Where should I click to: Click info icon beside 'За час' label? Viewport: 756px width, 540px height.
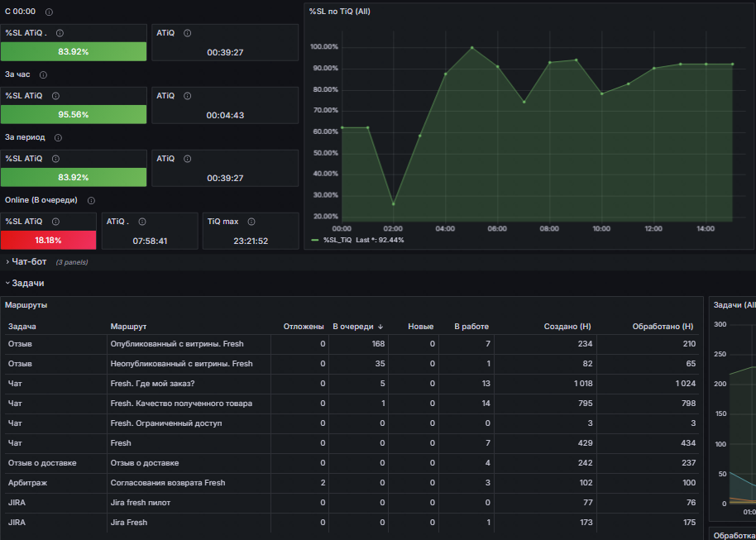pos(43,74)
